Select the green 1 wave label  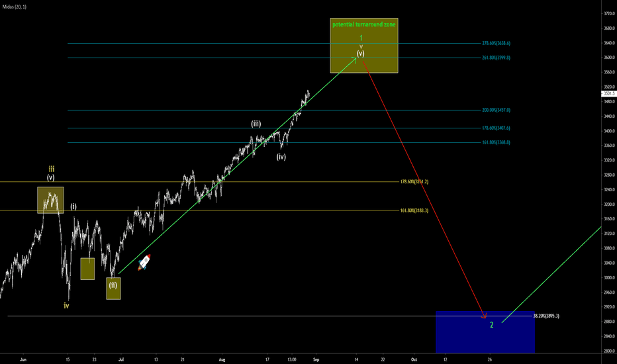click(x=361, y=38)
